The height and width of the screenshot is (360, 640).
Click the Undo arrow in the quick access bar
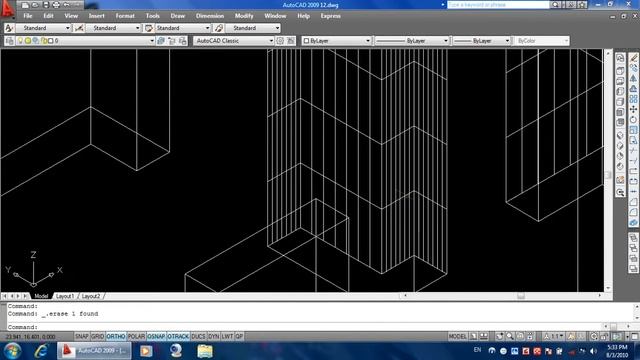[x=66, y=5]
